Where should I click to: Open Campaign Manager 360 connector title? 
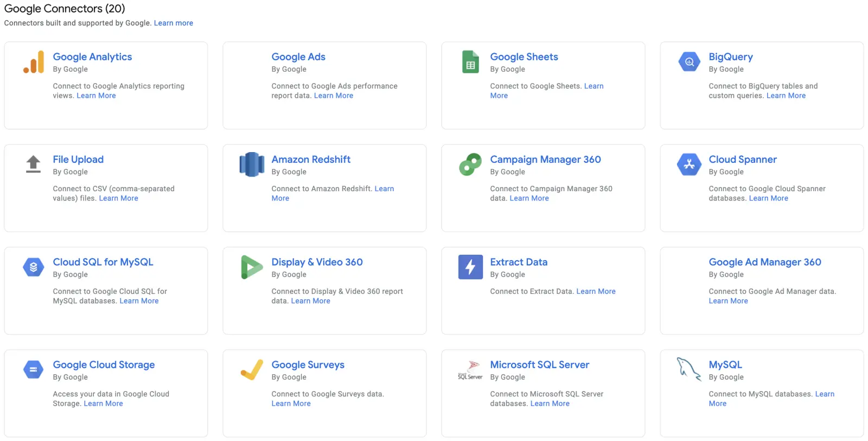[545, 160]
